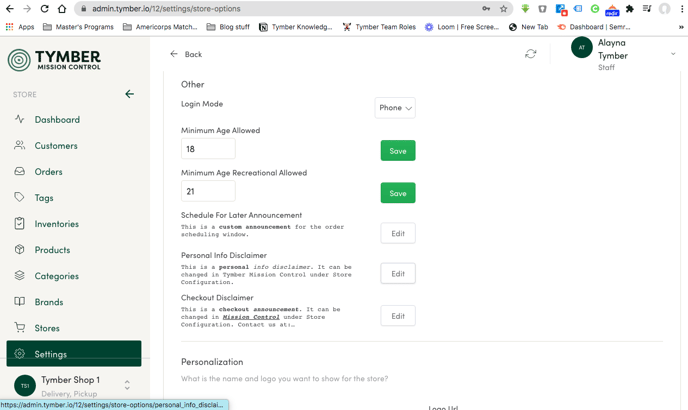Click the Minimum Age Allowed input field
688x410 pixels.
(208, 149)
